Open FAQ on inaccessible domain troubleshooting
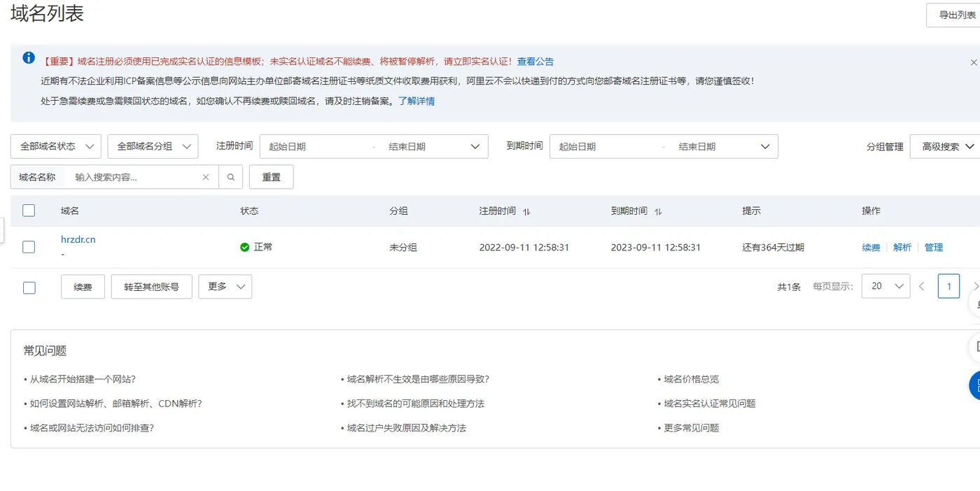This screenshot has height=491, width=980. coord(92,427)
